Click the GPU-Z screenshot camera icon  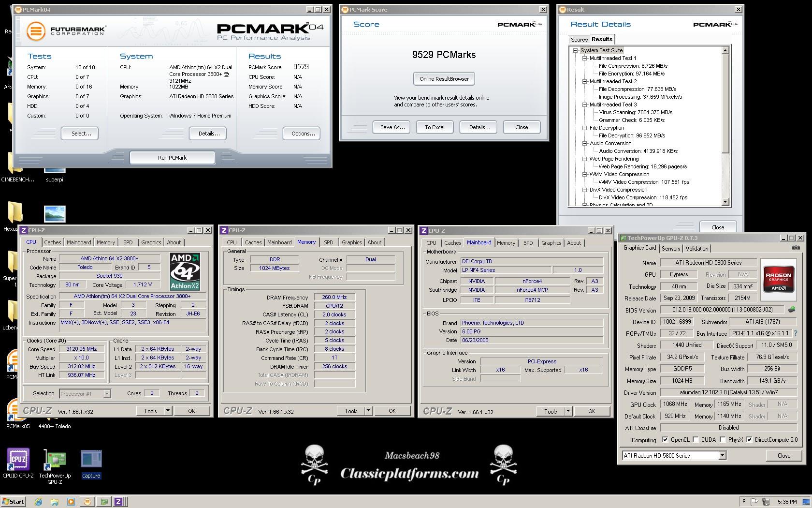pos(796,248)
